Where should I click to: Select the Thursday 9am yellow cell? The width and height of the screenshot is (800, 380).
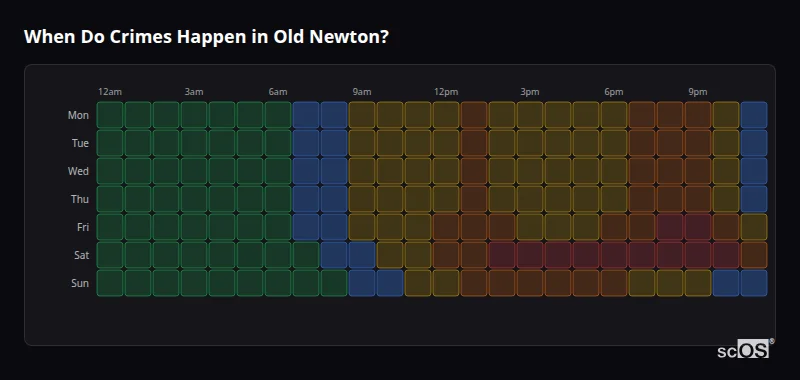pos(362,199)
